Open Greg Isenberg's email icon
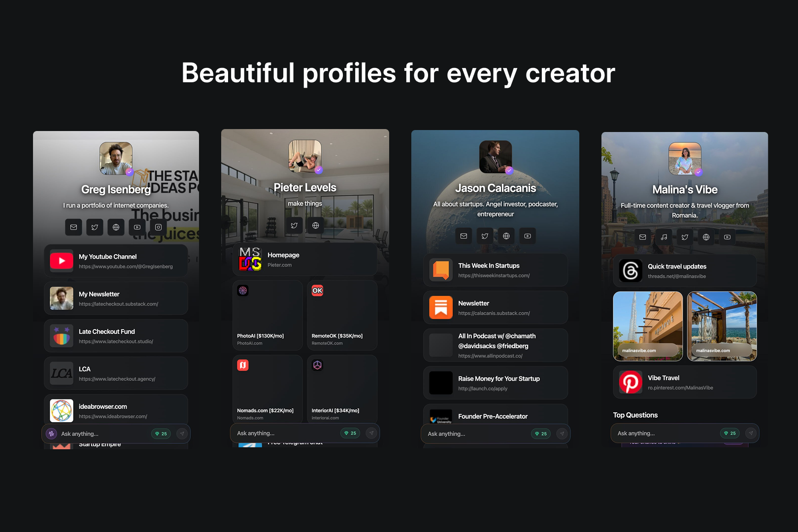Image resolution: width=798 pixels, height=532 pixels. tap(73, 227)
